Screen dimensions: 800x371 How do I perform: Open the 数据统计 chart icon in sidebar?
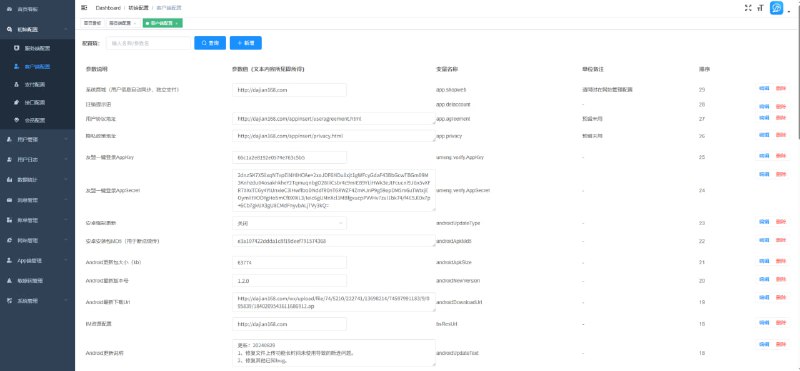coord(9,180)
